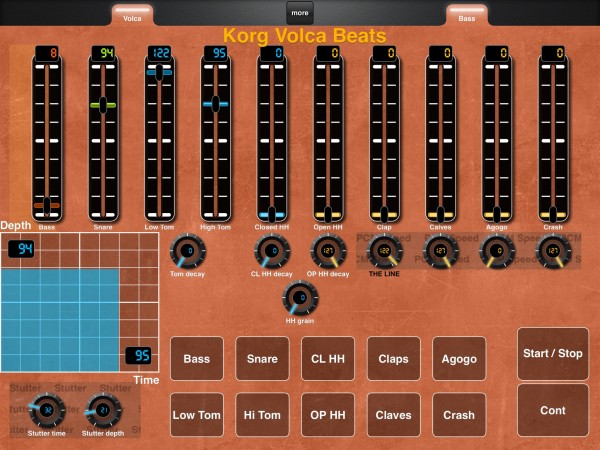Click the Closed HH level readout
600x450 pixels.
tap(272, 53)
